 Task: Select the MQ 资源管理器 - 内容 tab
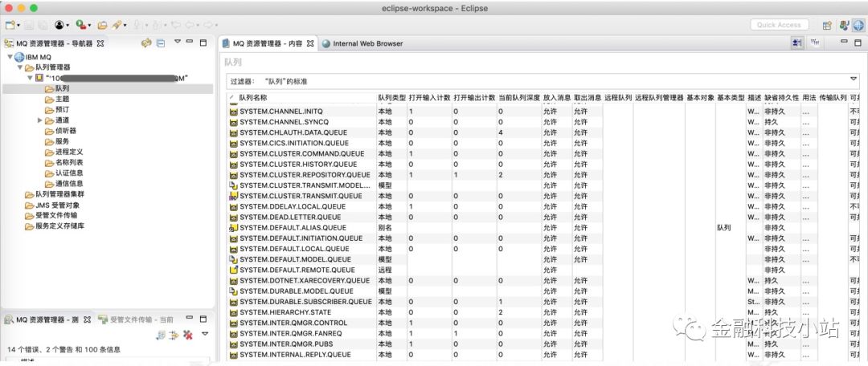pos(267,43)
